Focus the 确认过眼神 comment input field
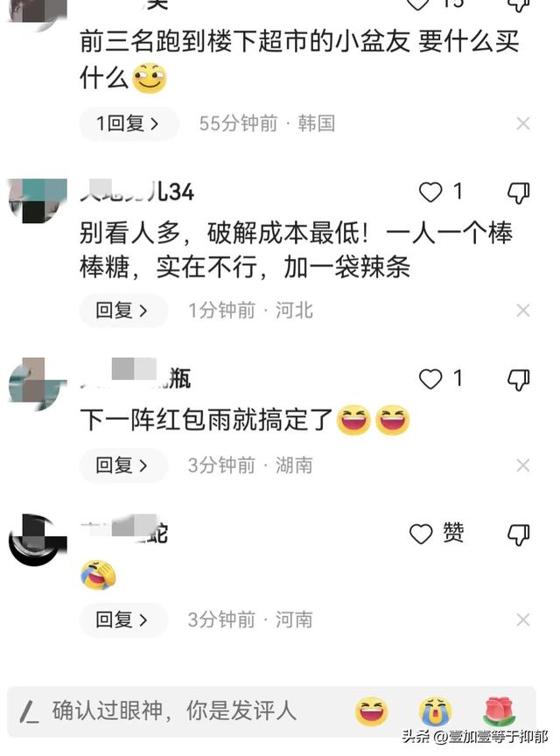560x756 pixels. tap(173, 711)
